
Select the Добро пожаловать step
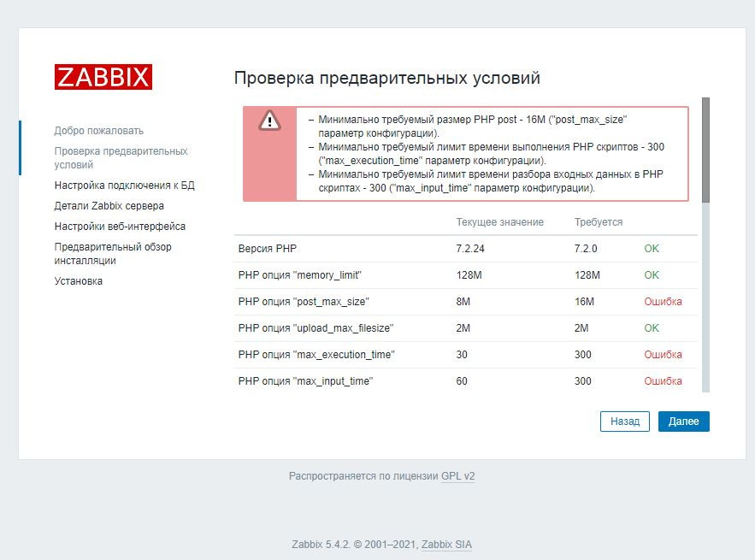[98, 131]
